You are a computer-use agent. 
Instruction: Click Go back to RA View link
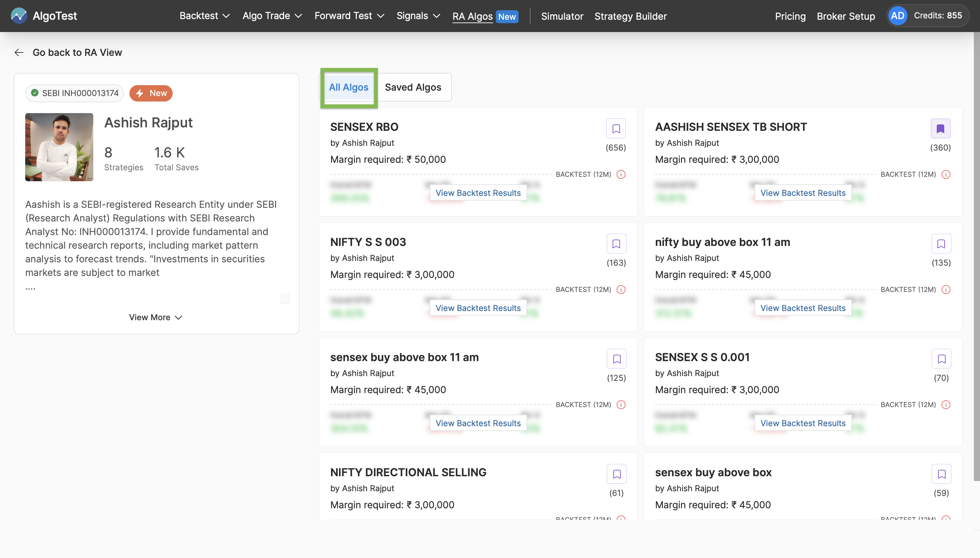pos(77,52)
